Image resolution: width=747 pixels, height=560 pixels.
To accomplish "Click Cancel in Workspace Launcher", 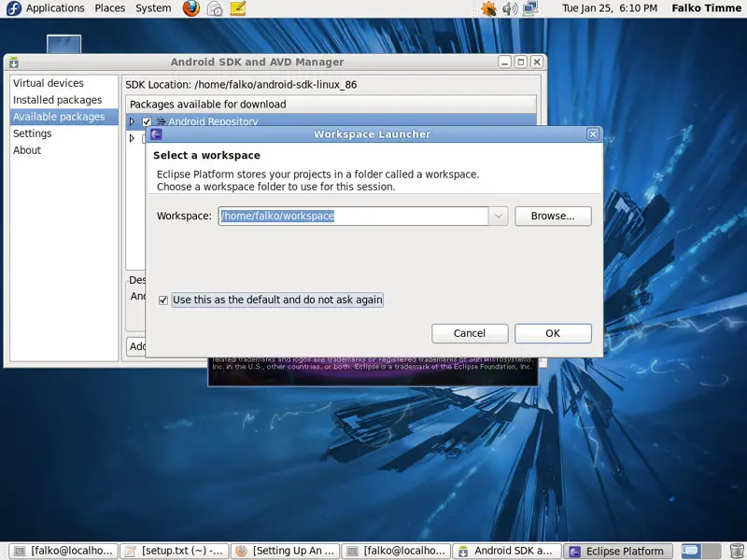I will click(x=470, y=333).
